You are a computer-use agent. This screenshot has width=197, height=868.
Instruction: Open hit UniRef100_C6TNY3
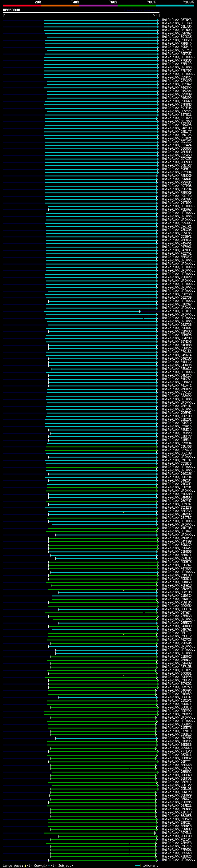click(177, 20)
